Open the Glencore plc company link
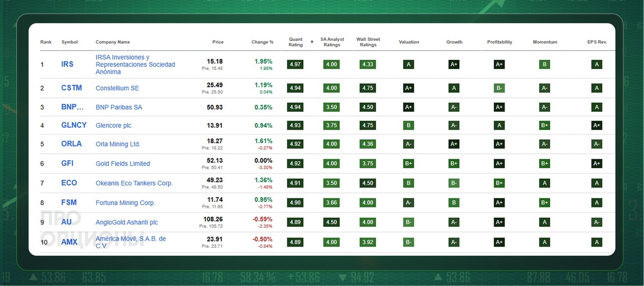The image size is (644, 286). pos(113,126)
